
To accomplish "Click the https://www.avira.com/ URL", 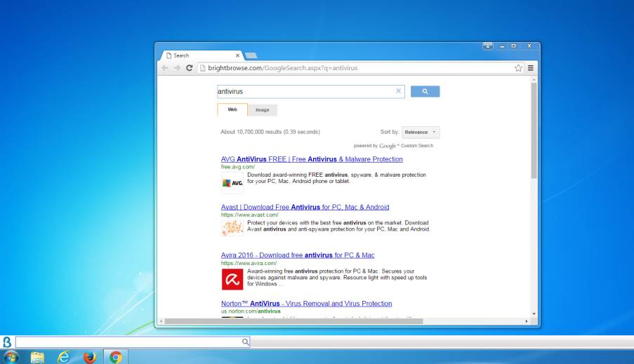I will tap(249, 263).
